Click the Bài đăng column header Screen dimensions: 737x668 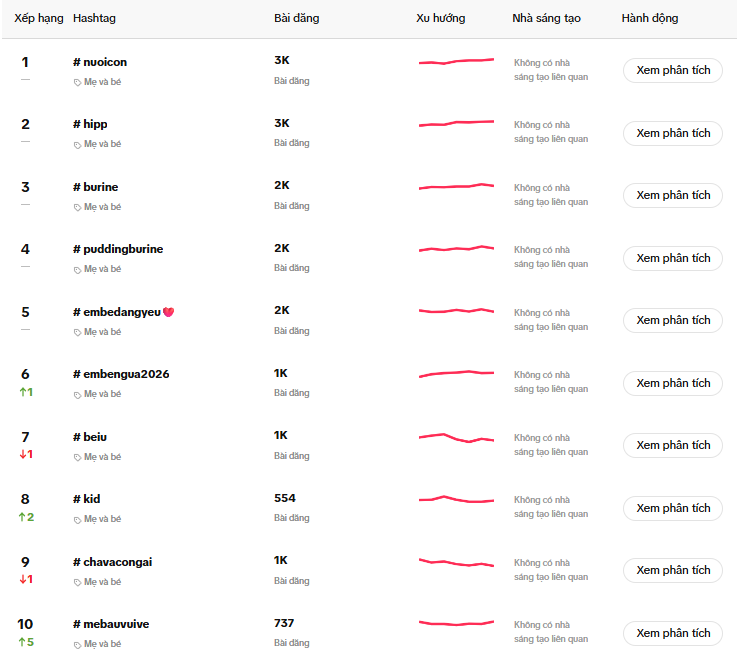(297, 19)
